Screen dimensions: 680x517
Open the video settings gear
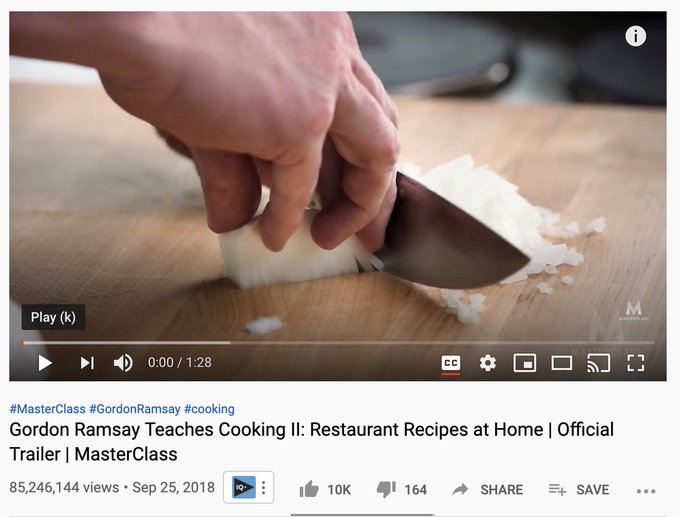[487, 363]
